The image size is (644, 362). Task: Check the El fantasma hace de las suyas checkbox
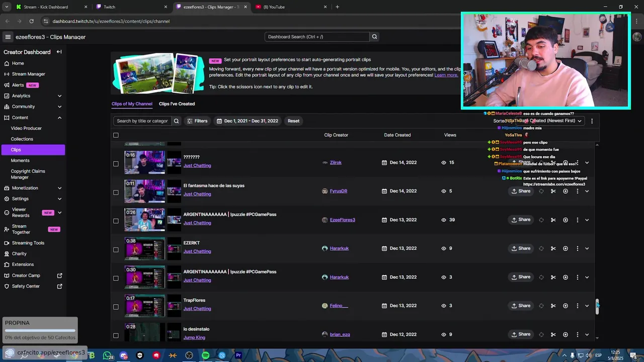(116, 192)
